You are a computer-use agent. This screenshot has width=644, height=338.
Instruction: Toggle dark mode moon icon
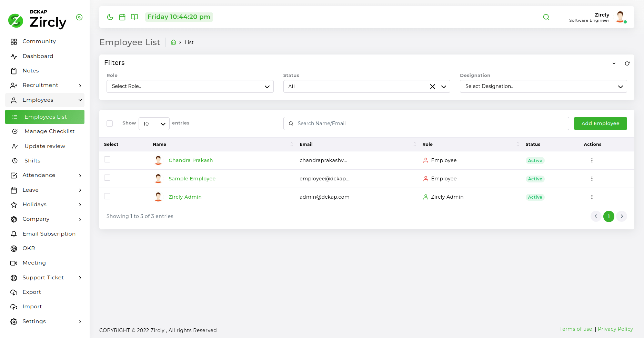[x=110, y=17]
